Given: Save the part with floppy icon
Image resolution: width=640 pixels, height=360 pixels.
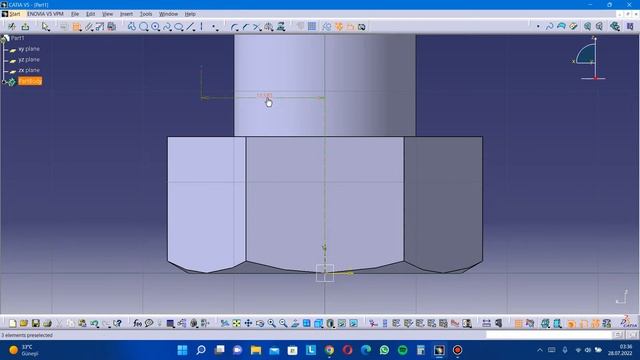Looking at the screenshot, I should pos(36,323).
